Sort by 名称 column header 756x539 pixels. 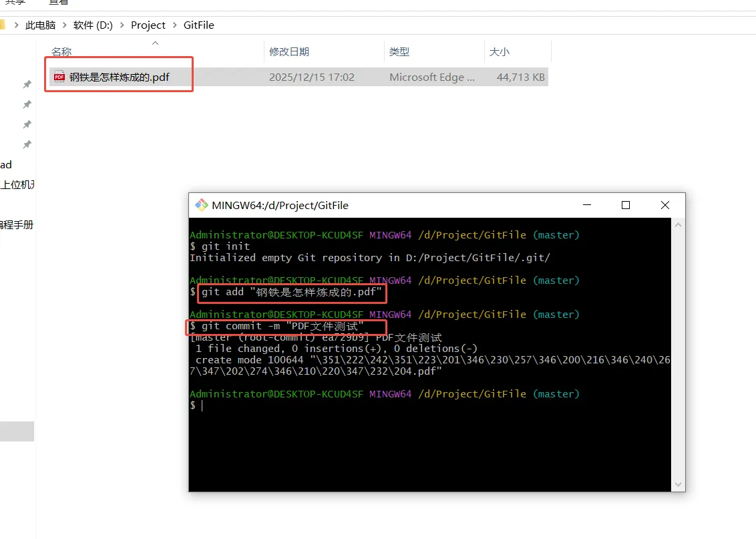point(61,51)
